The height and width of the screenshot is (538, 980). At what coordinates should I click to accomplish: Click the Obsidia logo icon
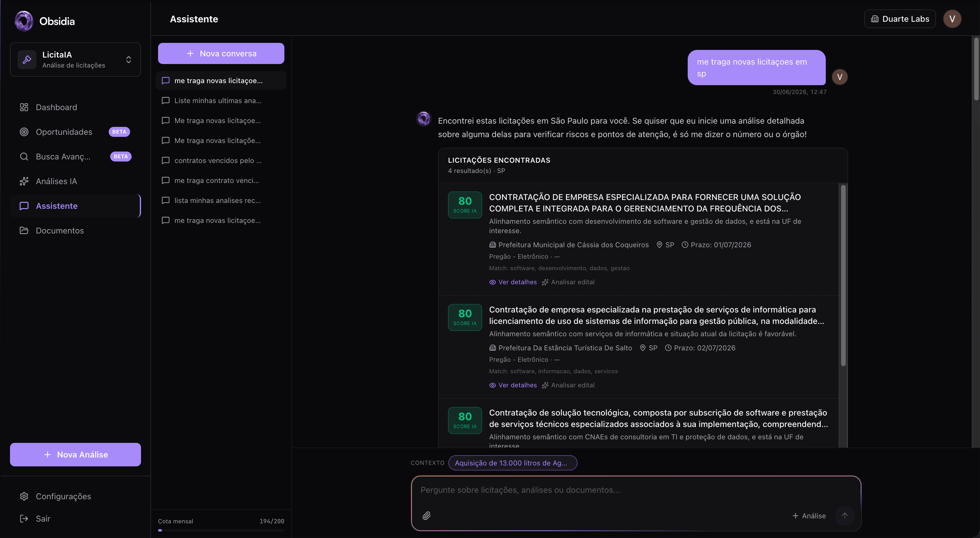tap(24, 21)
